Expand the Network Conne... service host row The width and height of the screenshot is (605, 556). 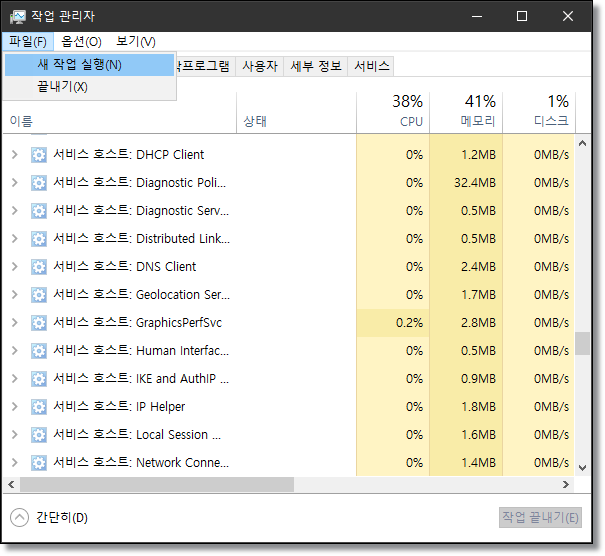[15, 463]
